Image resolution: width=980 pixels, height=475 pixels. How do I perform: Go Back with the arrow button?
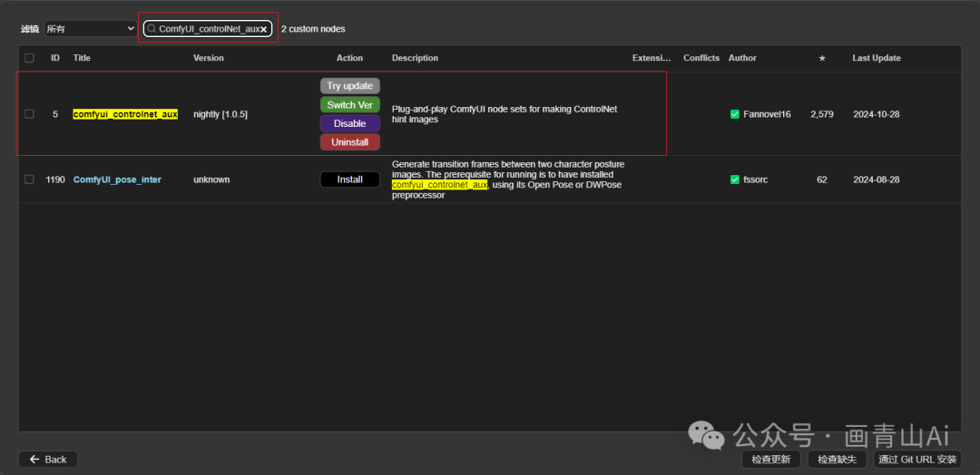click(x=48, y=460)
